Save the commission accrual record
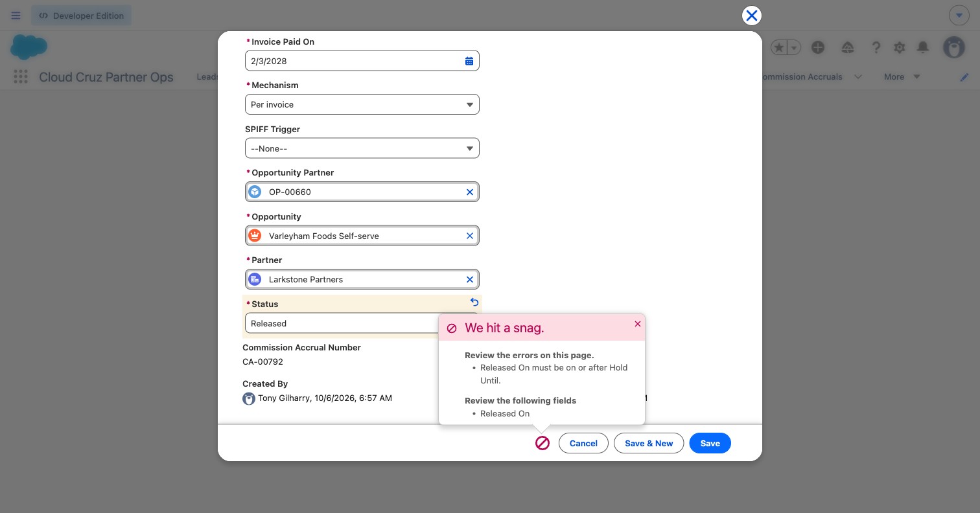The image size is (980, 513). point(710,443)
